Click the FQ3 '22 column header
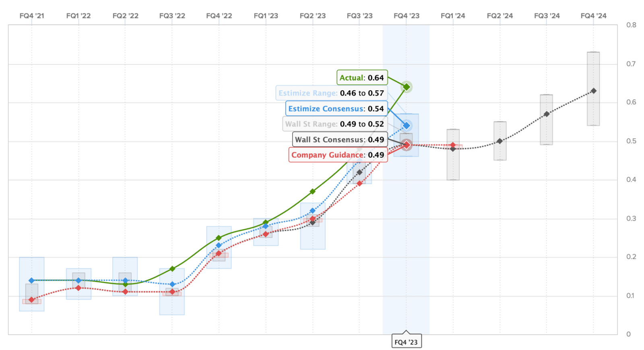 pyautogui.click(x=172, y=16)
